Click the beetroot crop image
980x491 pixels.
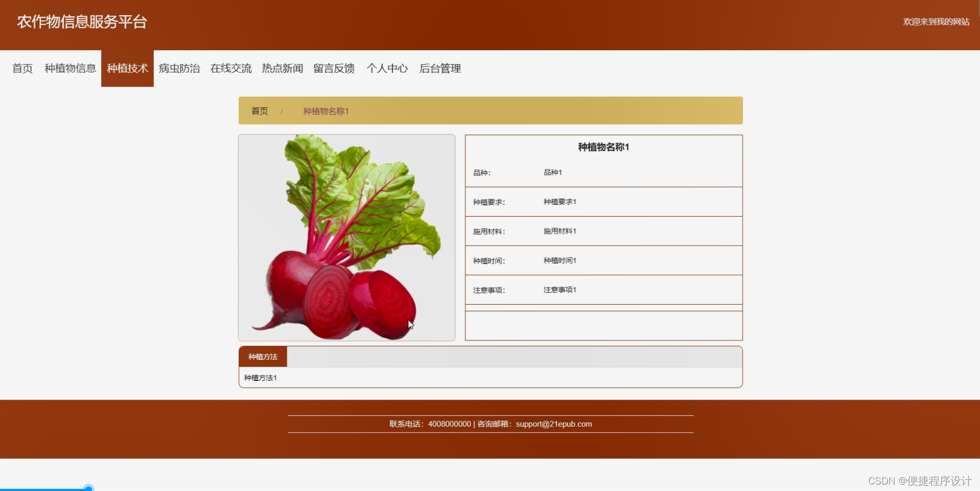(x=346, y=237)
